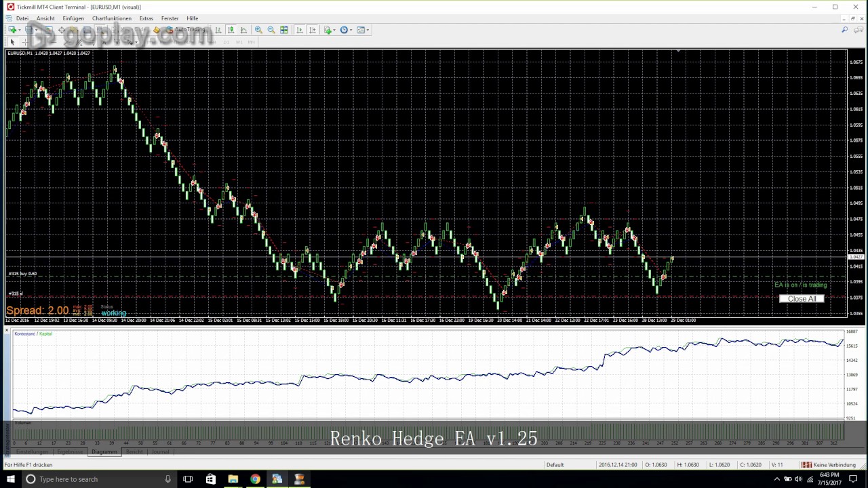Open the new chart dropdown
This screenshot has width=868, height=488.
14,30
